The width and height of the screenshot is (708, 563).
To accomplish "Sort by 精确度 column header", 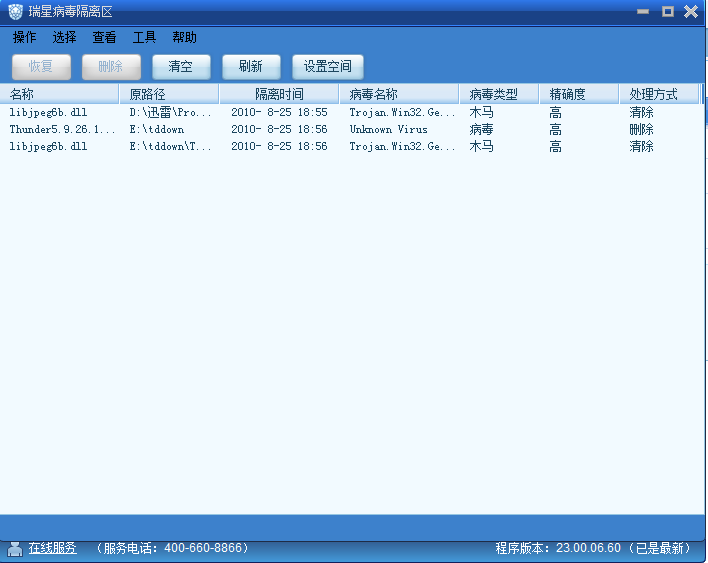I will coord(579,94).
